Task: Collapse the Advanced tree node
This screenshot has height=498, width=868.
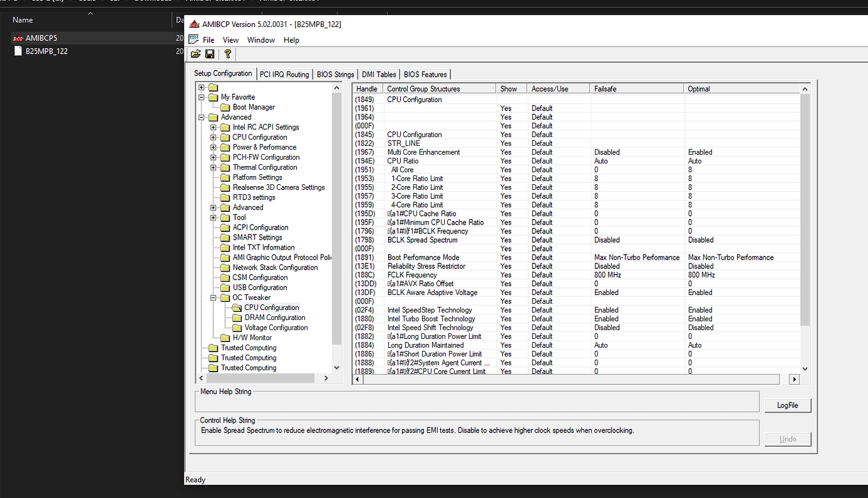Action: 202,117
